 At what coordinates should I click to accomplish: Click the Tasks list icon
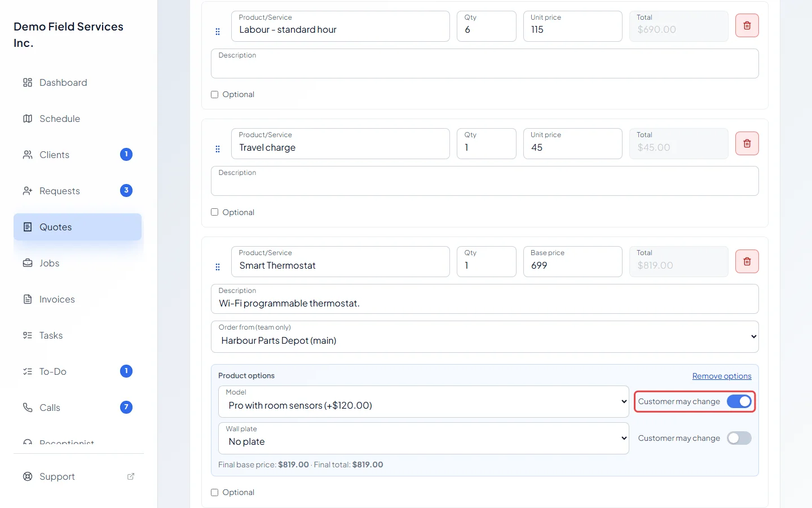[x=28, y=335]
